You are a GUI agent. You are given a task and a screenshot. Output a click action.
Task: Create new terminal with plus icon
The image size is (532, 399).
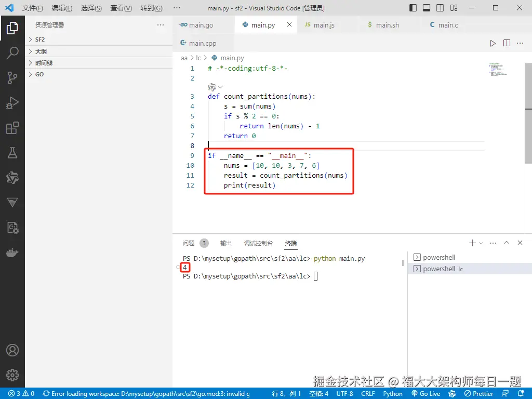pos(472,243)
